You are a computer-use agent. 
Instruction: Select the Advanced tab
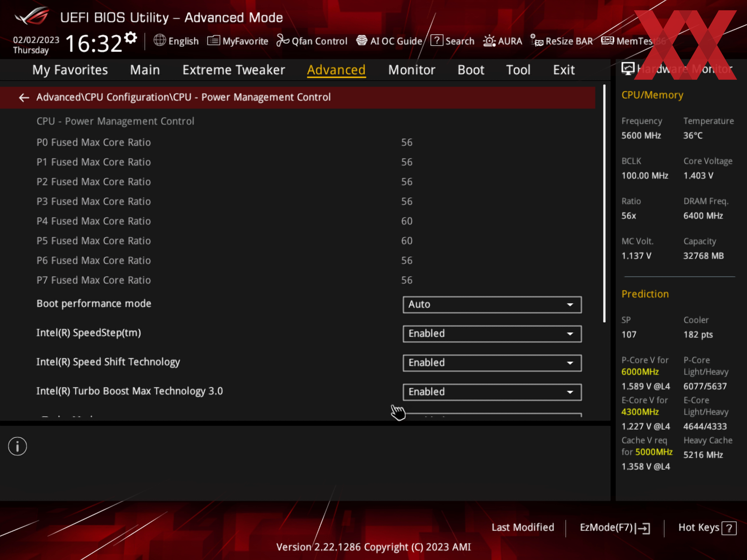pos(336,70)
